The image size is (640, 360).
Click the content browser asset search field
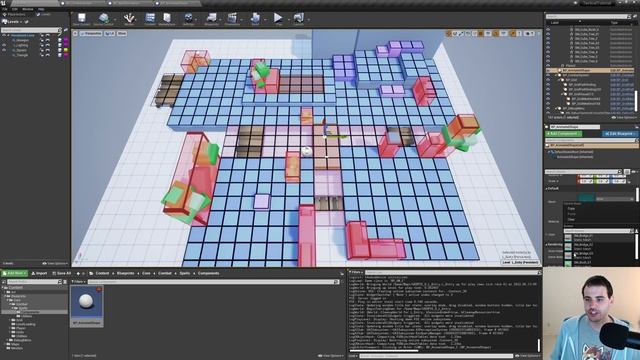point(213,282)
